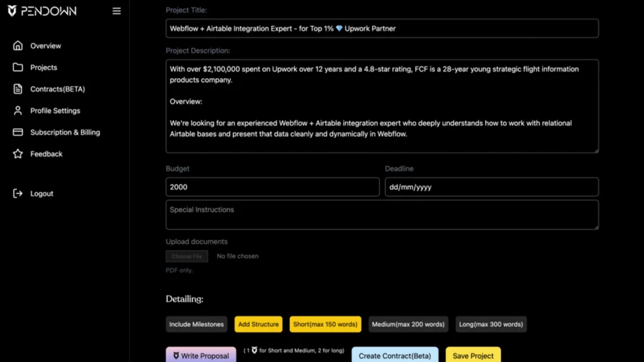Image resolution: width=644 pixels, height=362 pixels.
Task: Click the Profile Settings person icon
Action: [18, 111]
